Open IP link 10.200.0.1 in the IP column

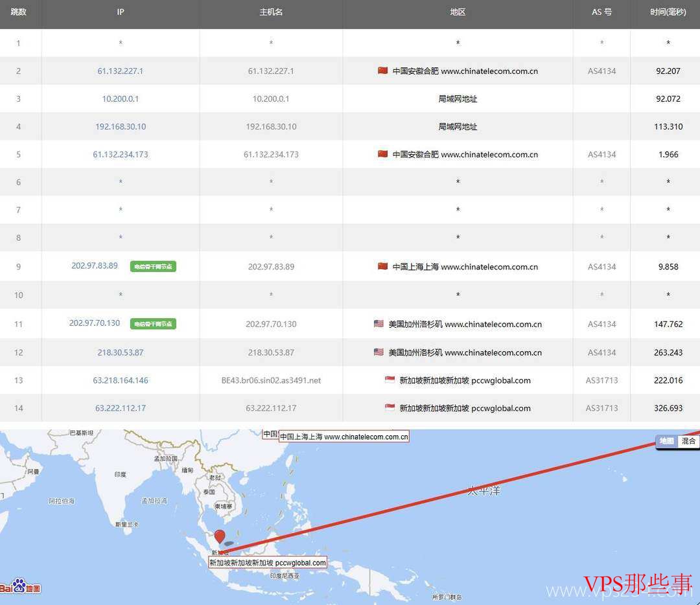[x=121, y=98]
